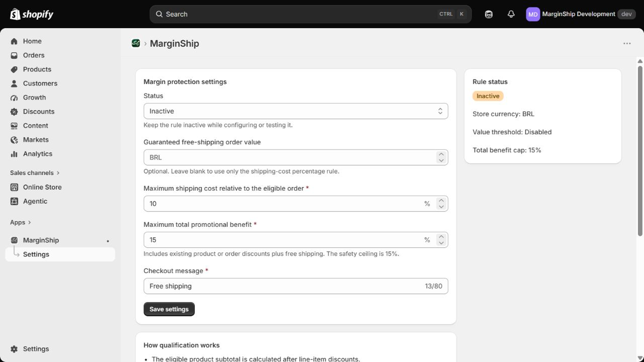Click the Orders inbox icon
644x362 pixels.
pos(14,55)
